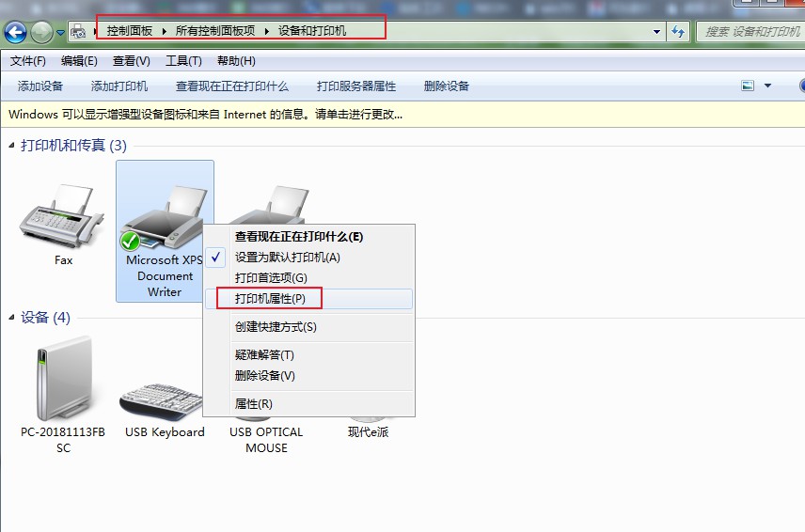Expand arrow after 所有控制面板项 breadcrumb
The height and width of the screenshot is (532, 805).
[x=267, y=31]
